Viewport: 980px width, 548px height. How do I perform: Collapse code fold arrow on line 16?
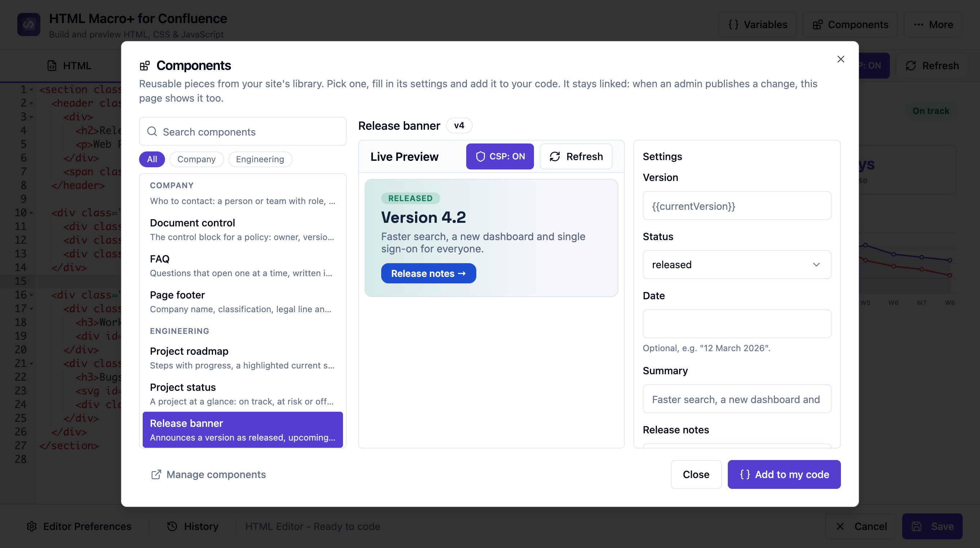coord(32,295)
